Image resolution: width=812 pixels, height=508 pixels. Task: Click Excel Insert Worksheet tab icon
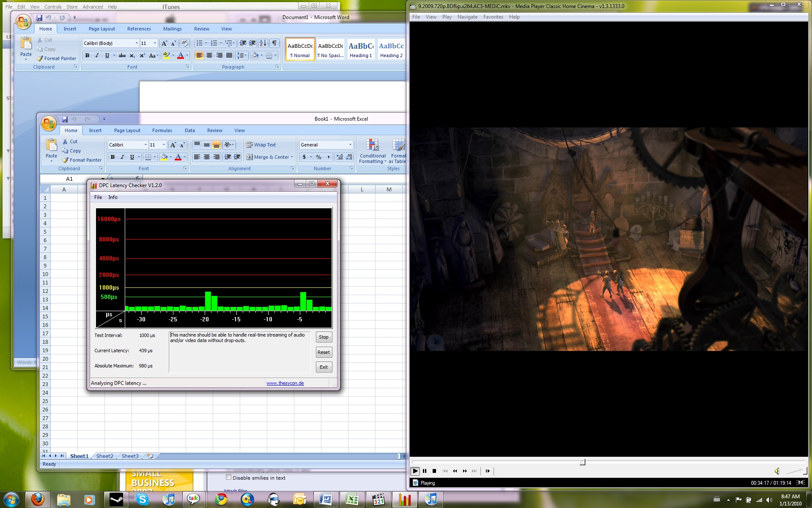[150, 456]
